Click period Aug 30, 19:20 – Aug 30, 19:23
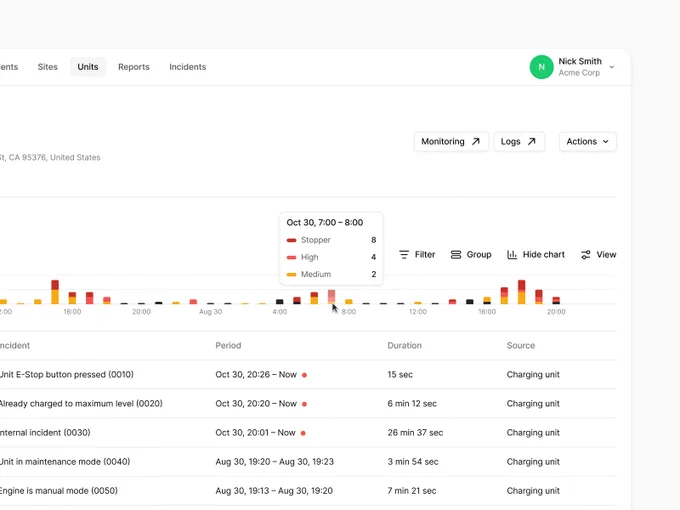Image resolution: width=680 pixels, height=510 pixels. coord(275,461)
